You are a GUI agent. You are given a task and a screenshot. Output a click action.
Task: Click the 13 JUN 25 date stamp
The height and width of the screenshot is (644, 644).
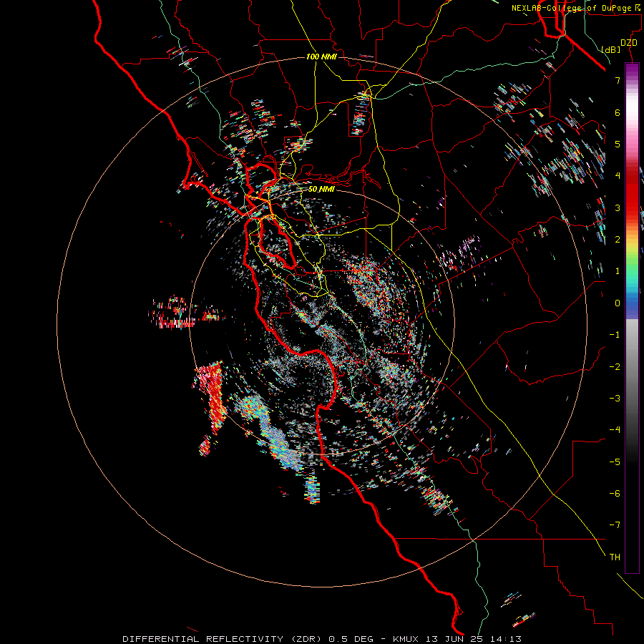[x=455, y=639]
